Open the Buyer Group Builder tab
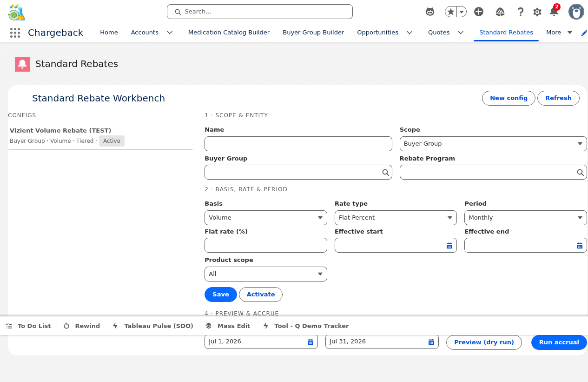The height and width of the screenshot is (382, 588). [x=313, y=33]
